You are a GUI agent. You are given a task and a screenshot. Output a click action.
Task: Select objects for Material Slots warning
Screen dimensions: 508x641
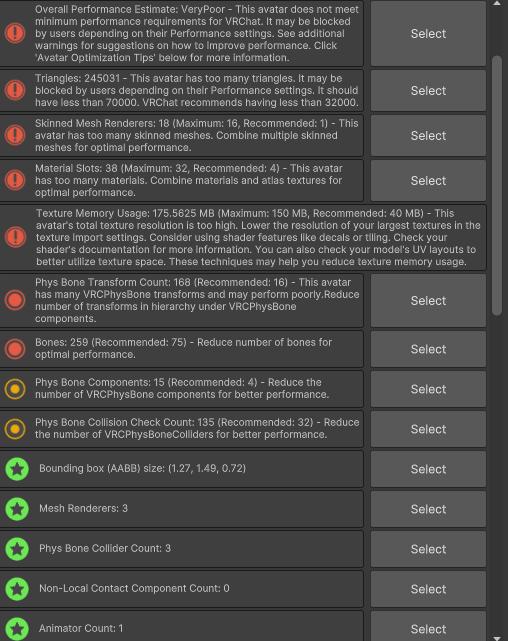(428, 180)
